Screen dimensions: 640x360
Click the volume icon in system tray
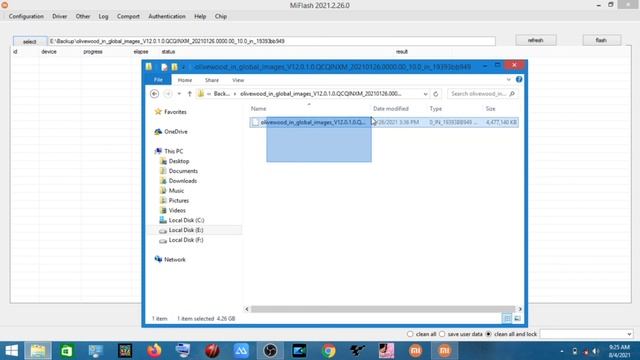[596, 351]
